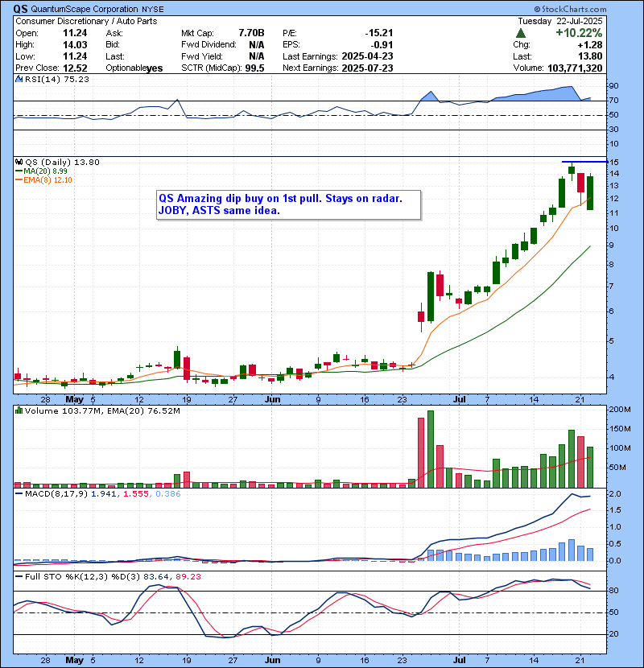Click the P/E value -15.21
The image size is (644, 668).
pos(379,33)
